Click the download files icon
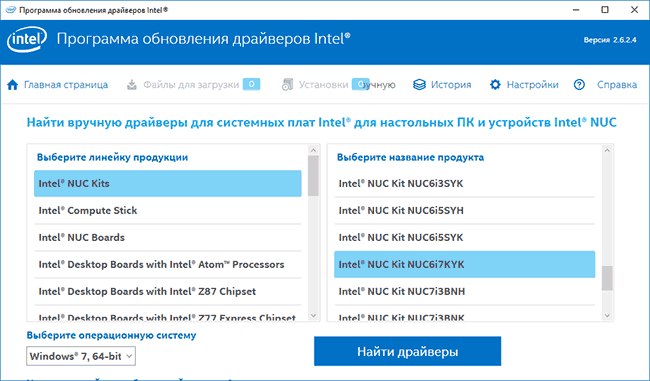This screenshot has width=650, height=381. click(131, 85)
